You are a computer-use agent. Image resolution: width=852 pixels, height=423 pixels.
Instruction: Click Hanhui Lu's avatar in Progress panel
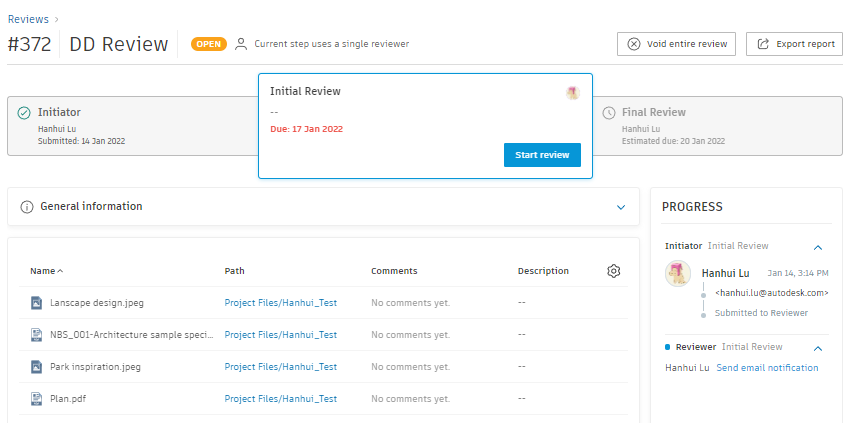[x=679, y=275]
